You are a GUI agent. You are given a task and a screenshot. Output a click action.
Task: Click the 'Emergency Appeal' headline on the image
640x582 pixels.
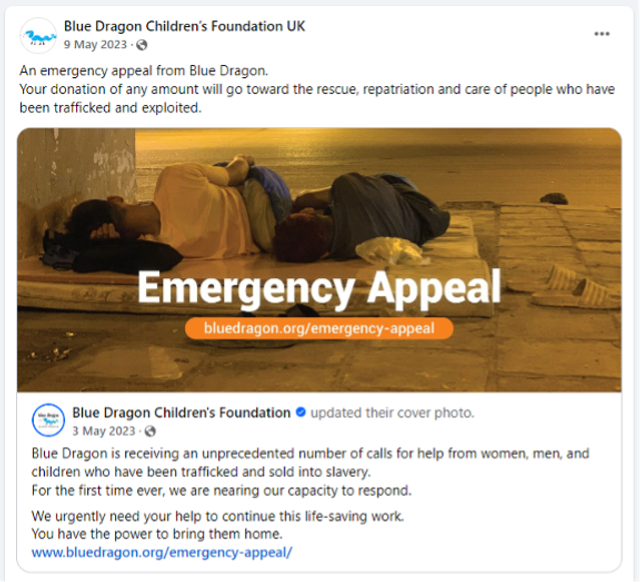(319, 288)
